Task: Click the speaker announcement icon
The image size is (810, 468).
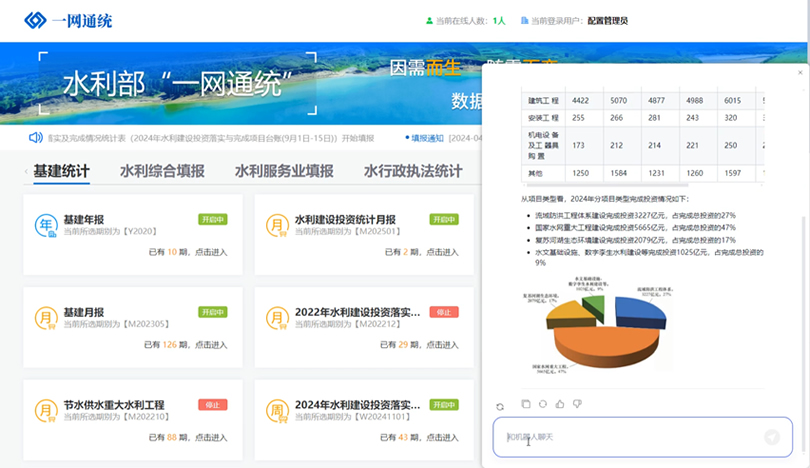Action: (x=36, y=138)
